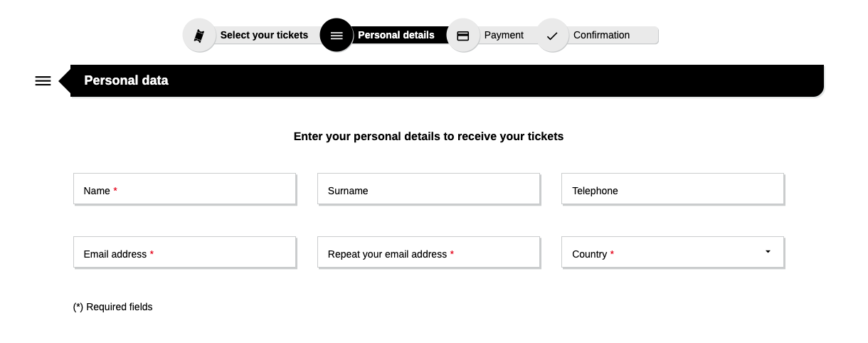
Task: Click the Payment credit card icon
Action: tap(463, 36)
